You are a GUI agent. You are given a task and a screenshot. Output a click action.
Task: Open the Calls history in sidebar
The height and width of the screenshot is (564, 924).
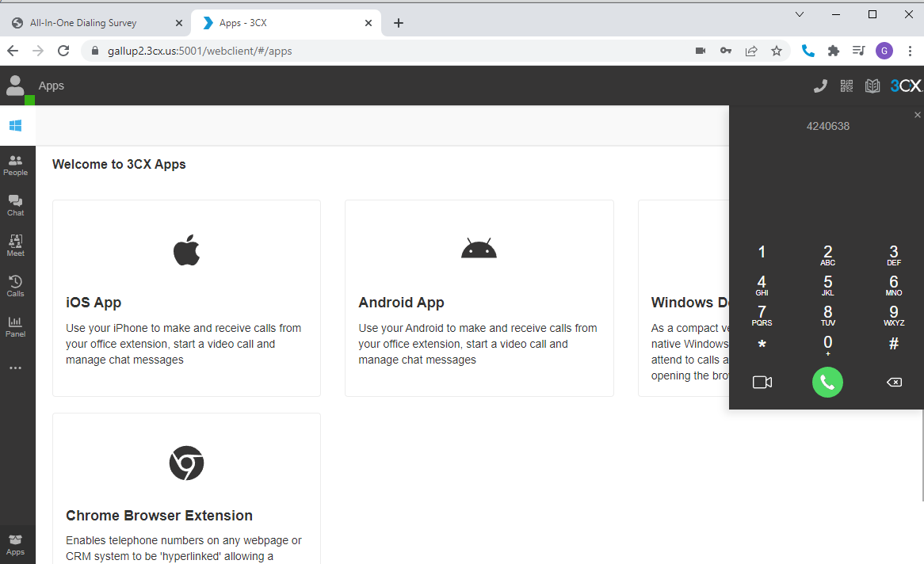point(15,287)
